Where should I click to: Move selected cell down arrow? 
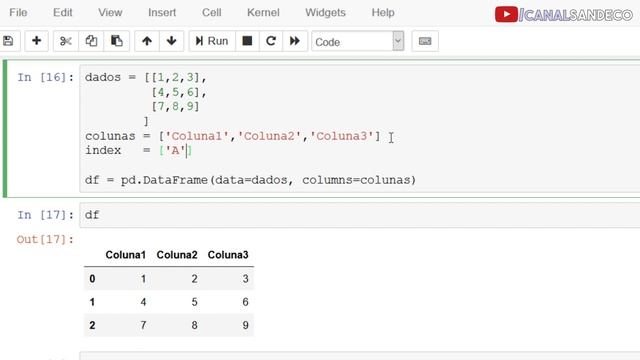(x=171, y=41)
